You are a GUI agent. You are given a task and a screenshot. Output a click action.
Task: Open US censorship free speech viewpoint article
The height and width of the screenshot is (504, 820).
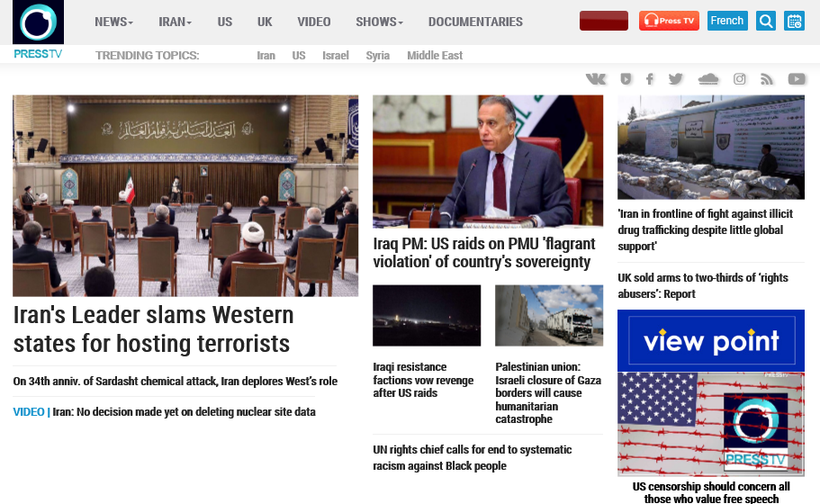click(x=711, y=492)
